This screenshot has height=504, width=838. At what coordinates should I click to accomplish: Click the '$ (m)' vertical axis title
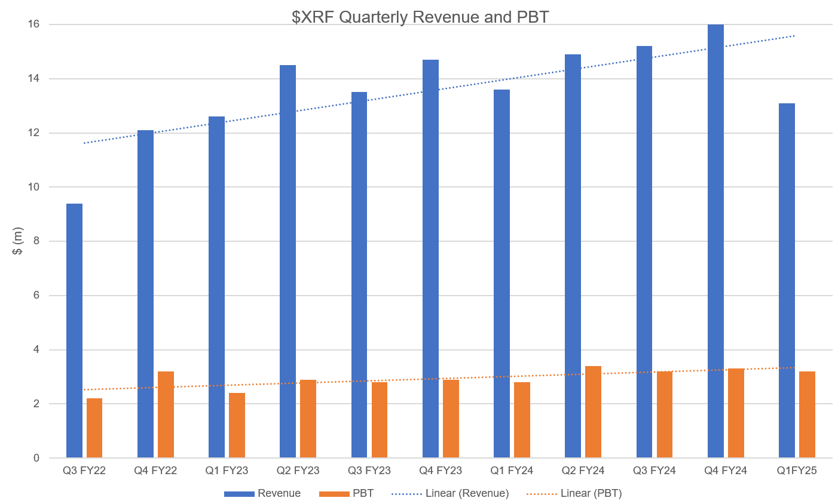tap(17, 241)
